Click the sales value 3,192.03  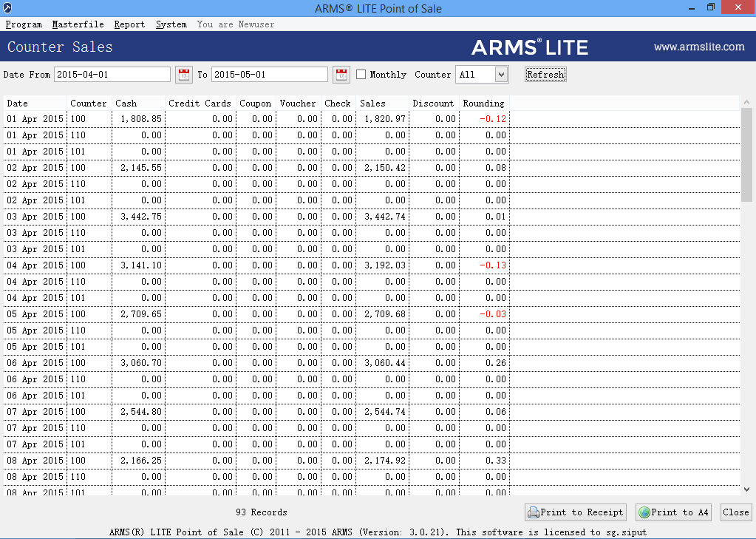(385, 265)
